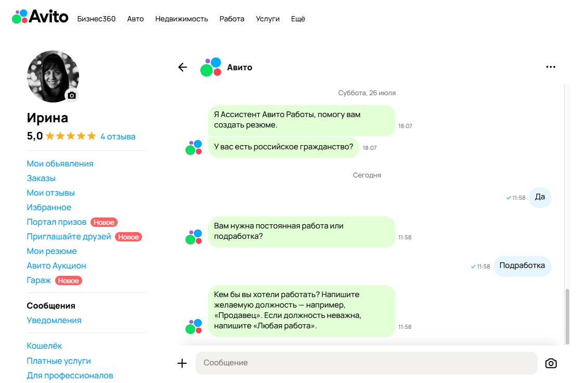Viewport: 588px width, 383px height.
Task: Expand the Ещё menu in top navigation
Action: point(298,19)
